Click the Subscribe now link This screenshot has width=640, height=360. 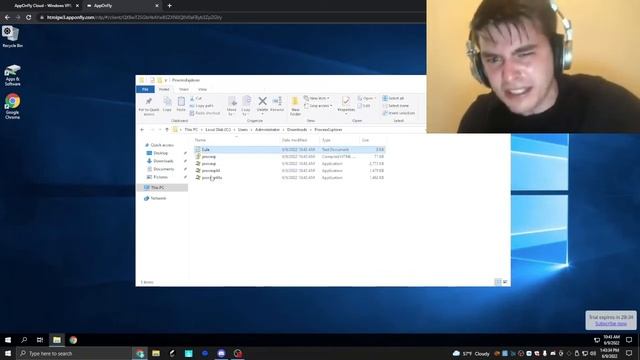(x=611, y=324)
